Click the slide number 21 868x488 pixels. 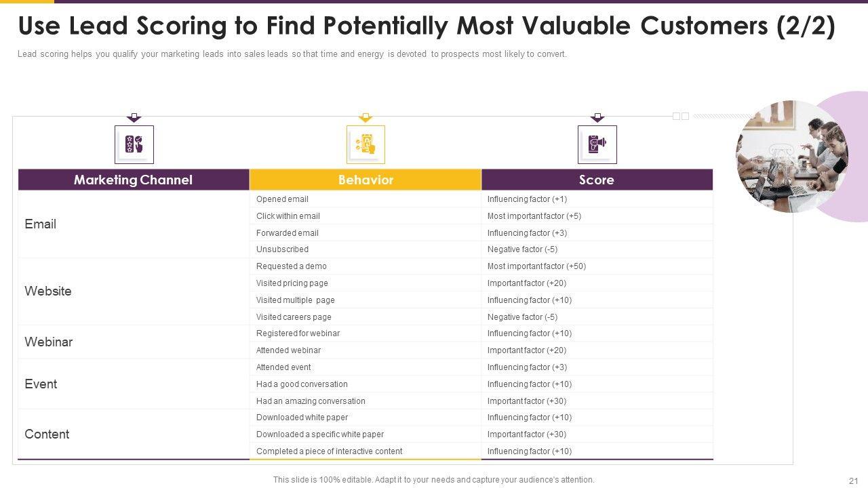[853, 481]
